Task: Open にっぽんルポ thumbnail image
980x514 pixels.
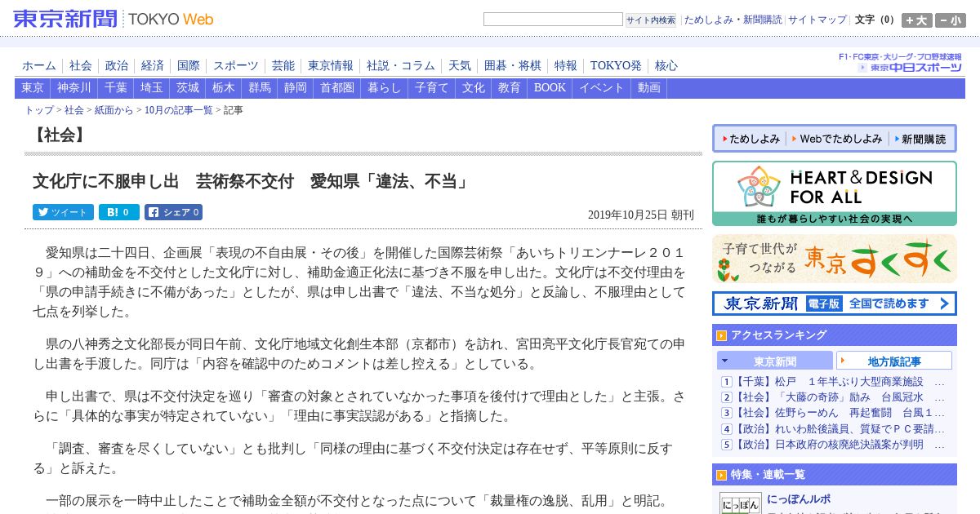Action: pyautogui.click(x=740, y=503)
